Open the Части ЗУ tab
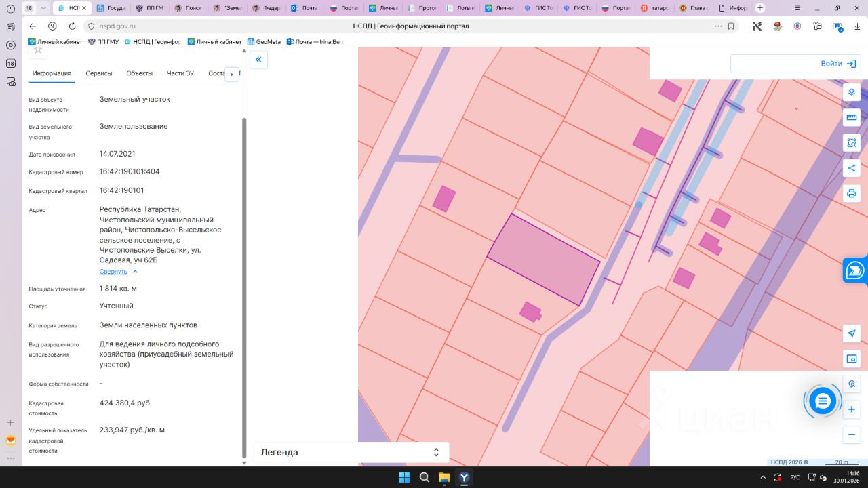868x488 pixels. coord(180,73)
